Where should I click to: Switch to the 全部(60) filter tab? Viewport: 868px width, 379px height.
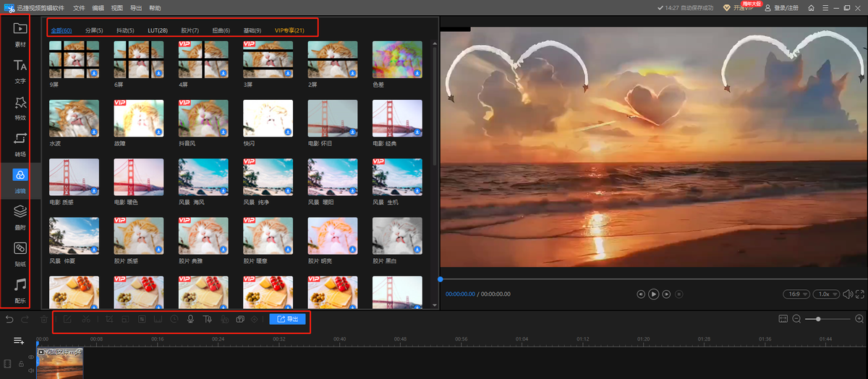(61, 30)
